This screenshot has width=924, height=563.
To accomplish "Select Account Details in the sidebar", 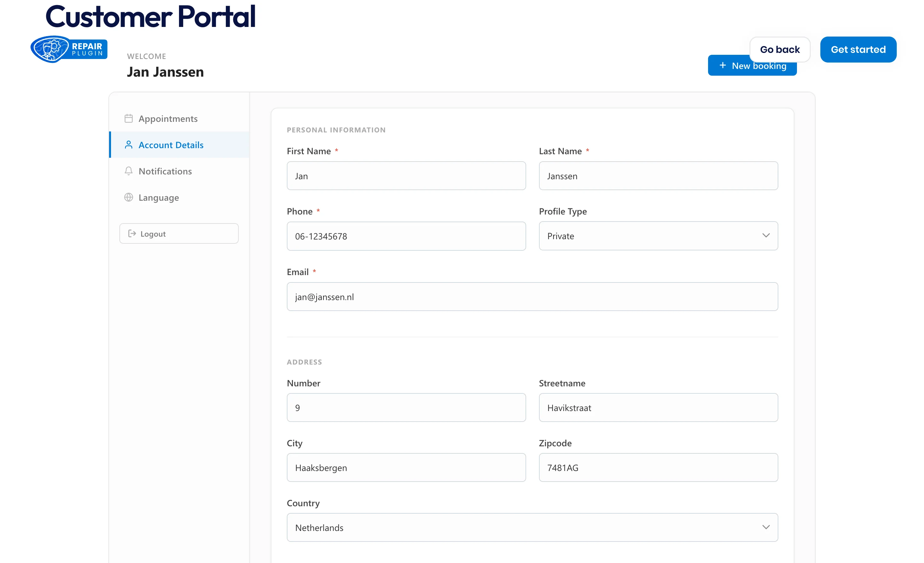I will click(179, 145).
